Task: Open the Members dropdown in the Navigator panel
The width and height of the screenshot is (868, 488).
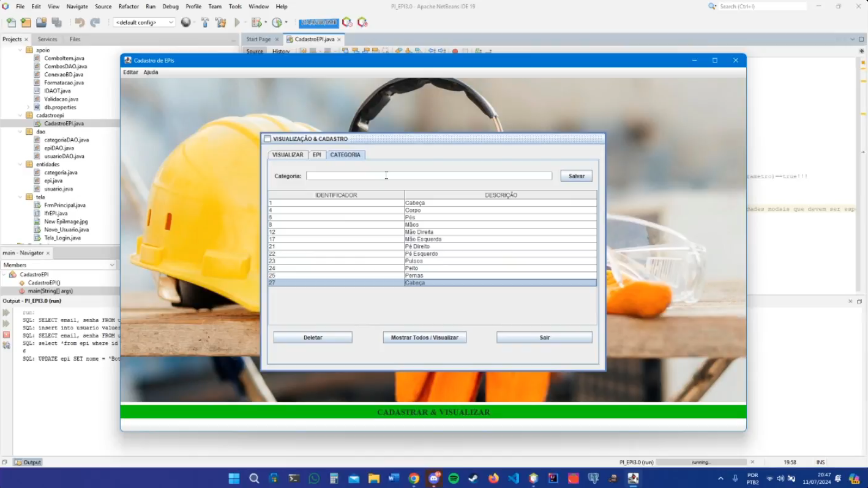Action: (111, 265)
